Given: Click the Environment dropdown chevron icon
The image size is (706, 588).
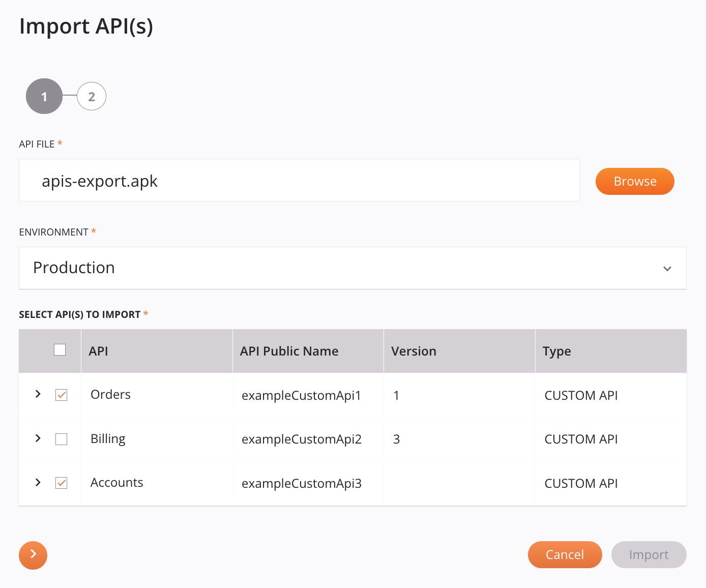Looking at the screenshot, I should (x=668, y=268).
